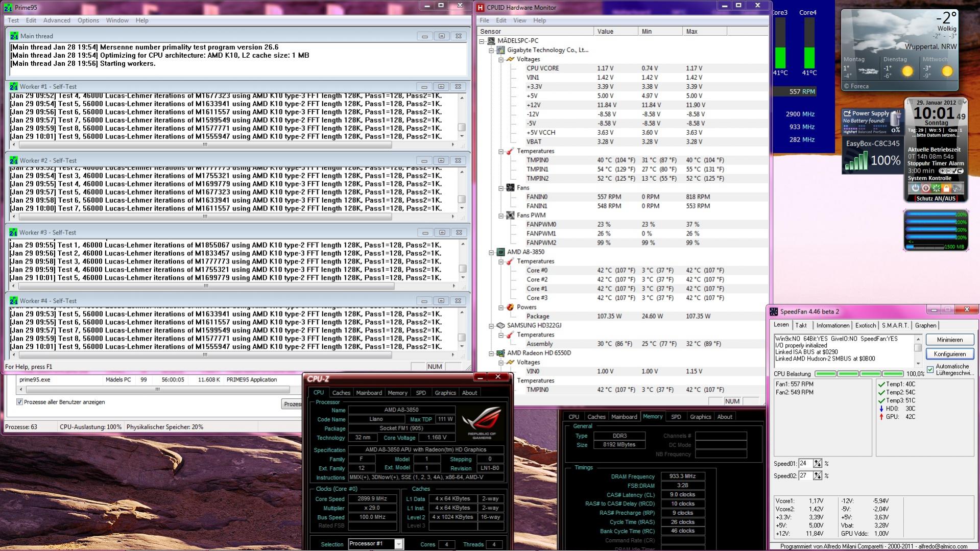Collapse the AMD Radeon HD 6550D node
The height and width of the screenshot is (551, 980).
point(491,353)
